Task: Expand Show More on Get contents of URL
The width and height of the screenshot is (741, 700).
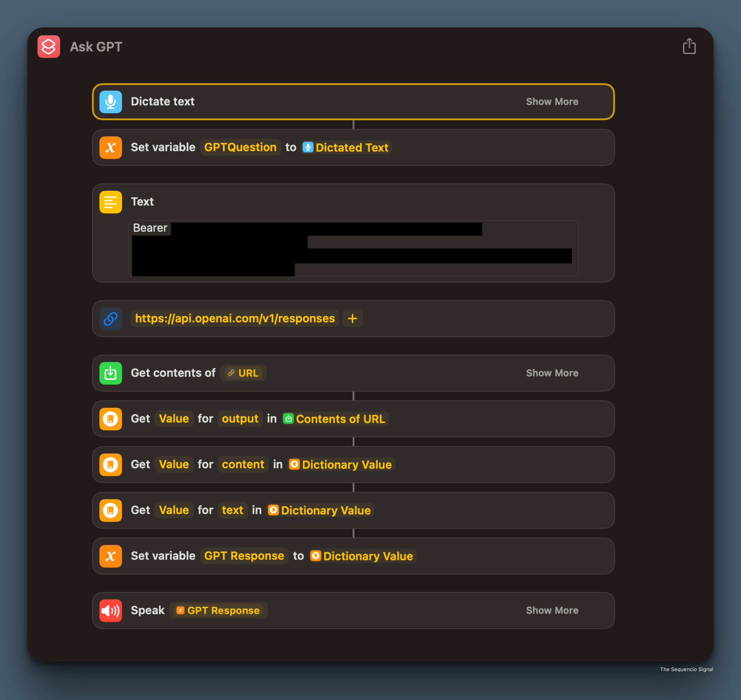Action: [x=552, y=373]
